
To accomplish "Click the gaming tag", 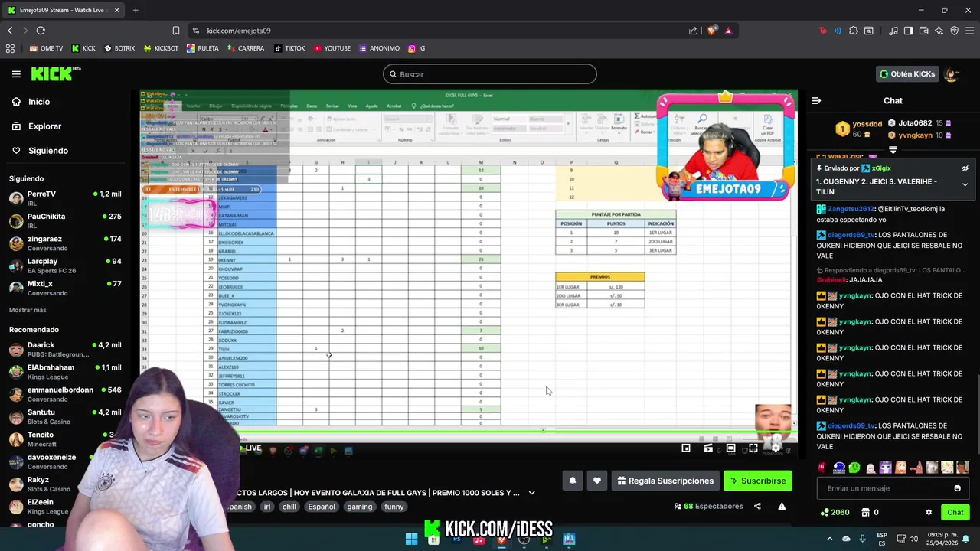I will [359, 507].
